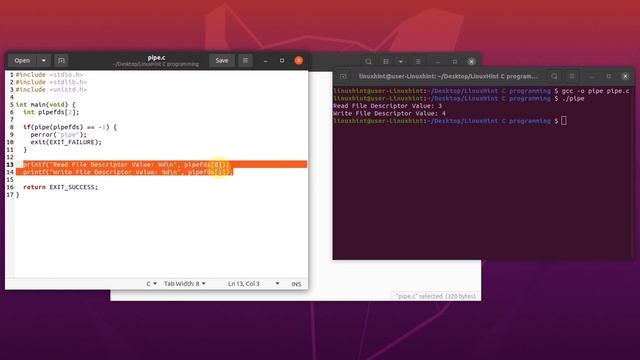This screenshot has width=640, height=360.
Task: Expand the recent files arrow beside Open
Action: [44, 60]
